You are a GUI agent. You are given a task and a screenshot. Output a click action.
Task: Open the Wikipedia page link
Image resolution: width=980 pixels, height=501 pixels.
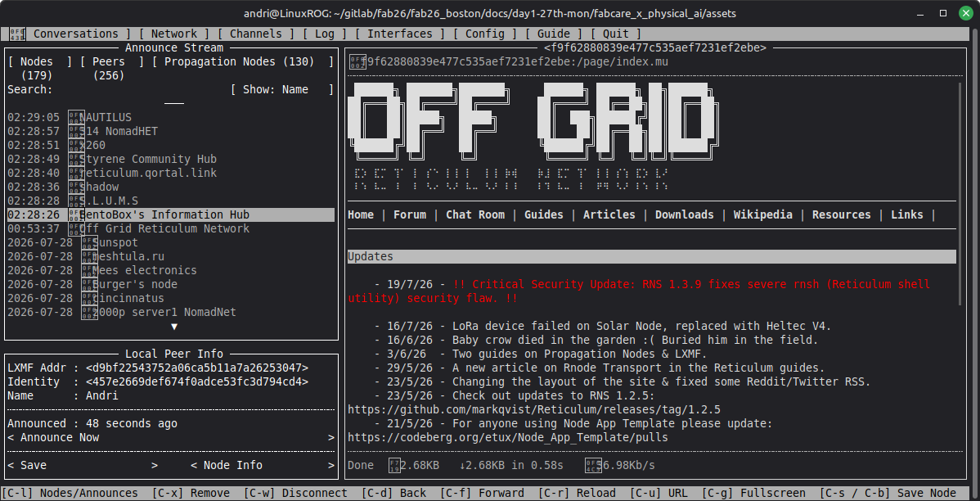pos(762,215)
